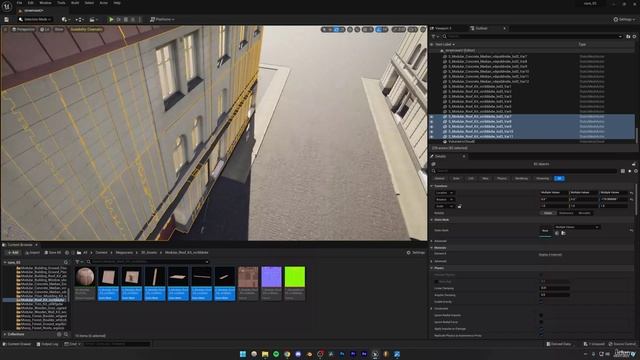This screenshot has height=360, width=640.
Task: Toggle visibility eye of the last highlighted Outliner row
Action: 432,137
